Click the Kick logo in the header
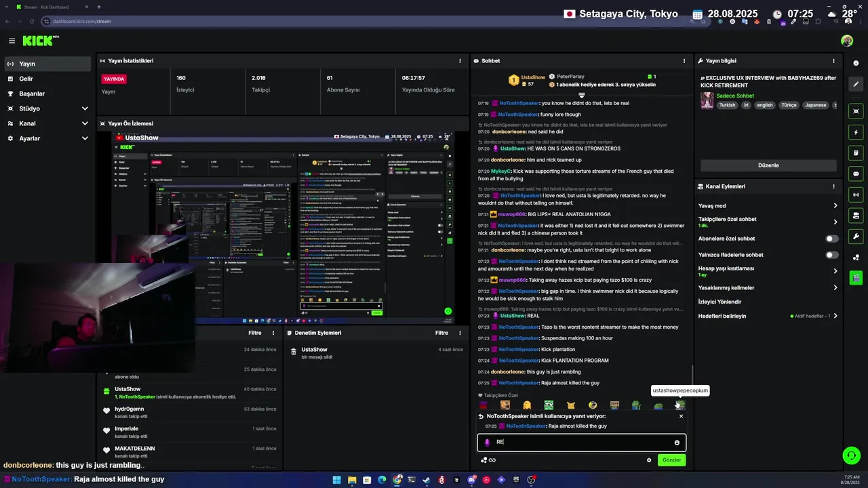The image size is (868, 488). [x=41, y=41]
